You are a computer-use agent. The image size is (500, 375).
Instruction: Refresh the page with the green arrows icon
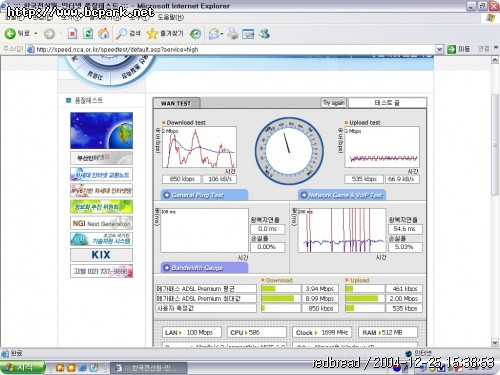click(x=88, y=34)
